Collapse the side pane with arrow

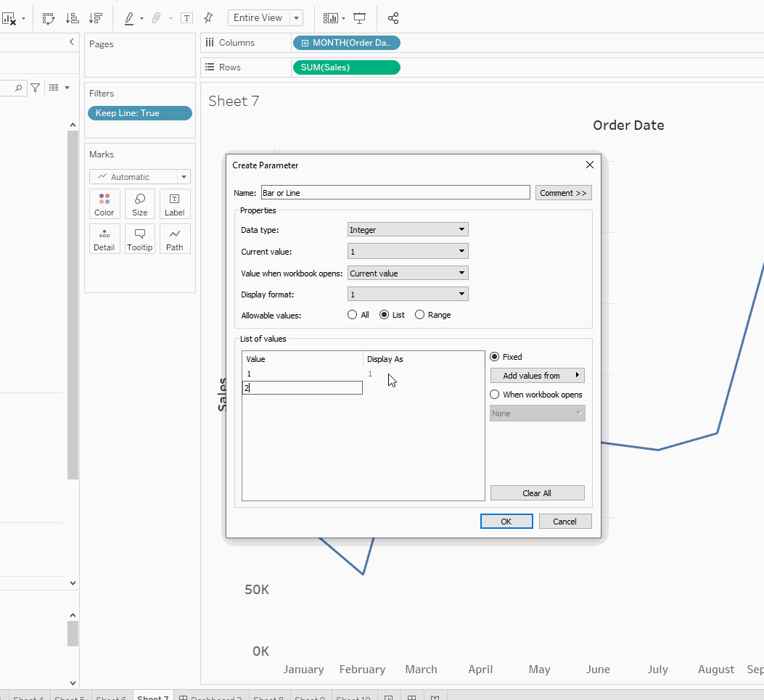click(x=72, y=42)
